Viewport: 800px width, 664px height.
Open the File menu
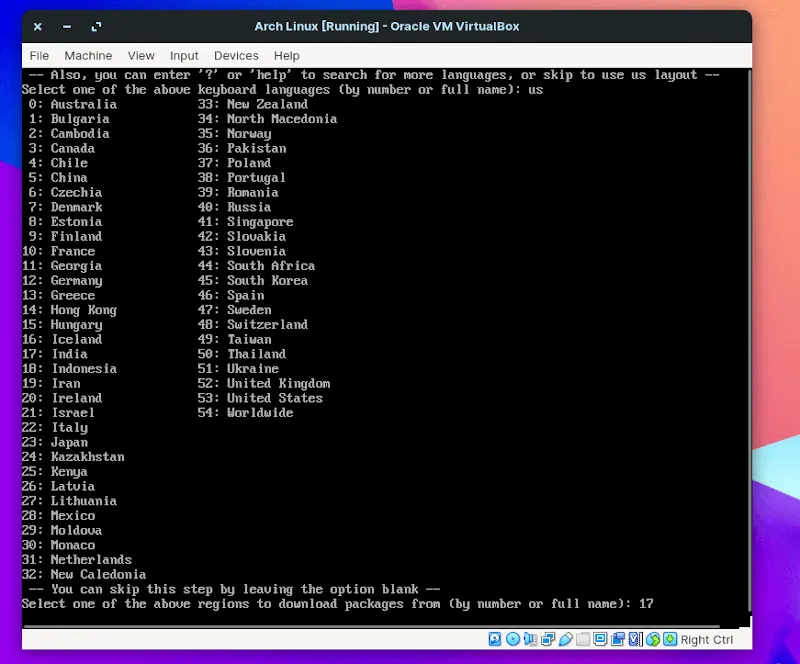tap(39, 56)
